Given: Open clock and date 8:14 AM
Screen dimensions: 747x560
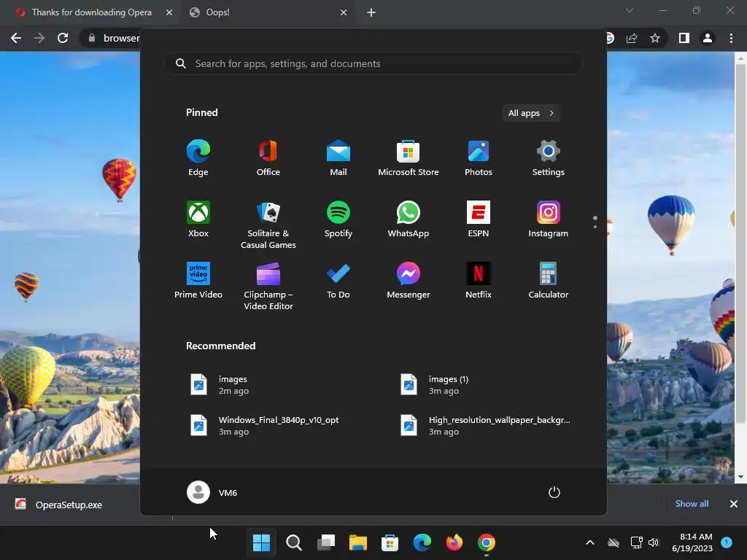Looking at the screenshot, I should click(692, 542).
